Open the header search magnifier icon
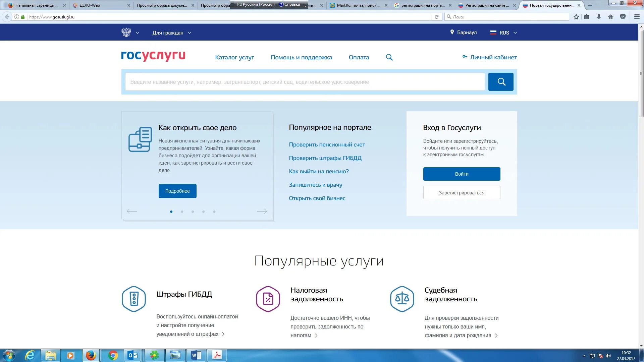Image resolution: width=644 pixels, height=362 pixels. click(389, 57)
